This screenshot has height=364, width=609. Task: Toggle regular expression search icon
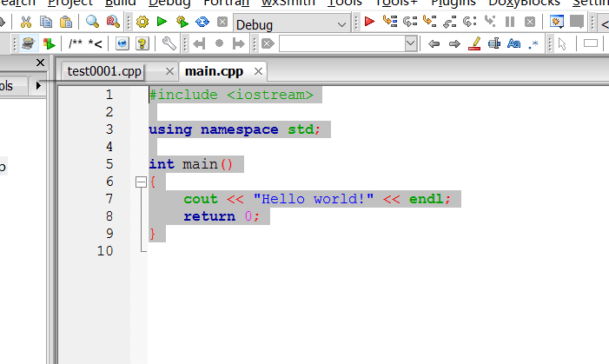(533, 44)
